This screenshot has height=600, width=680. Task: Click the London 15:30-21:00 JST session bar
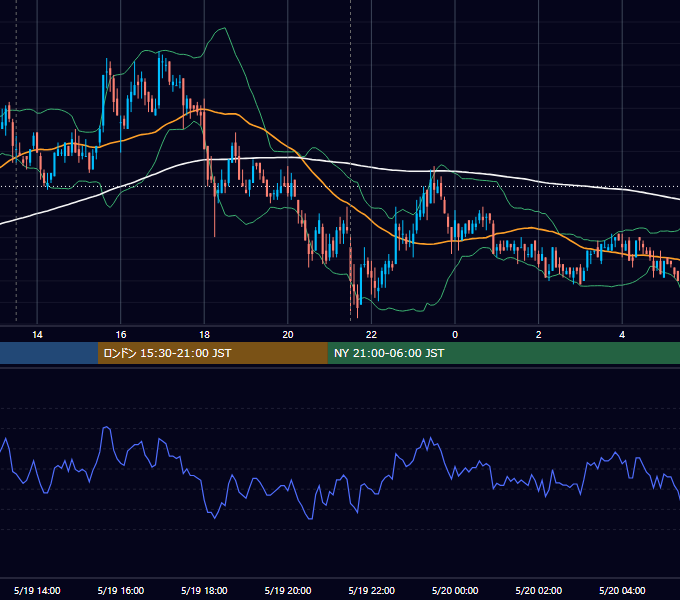(x=212, y=353)
